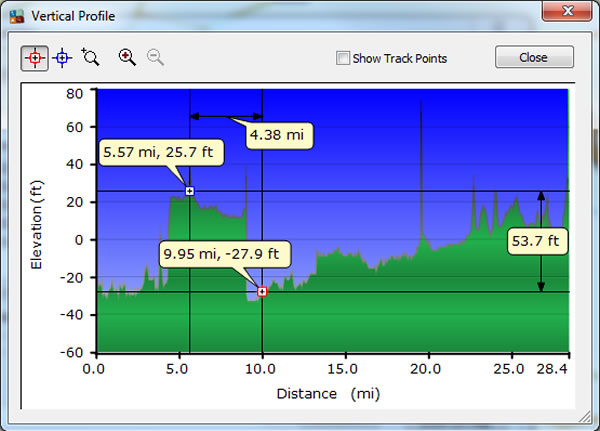Click the 25.0 distance axis label
This screenshot has height=431, width=600.
[509, 369]
